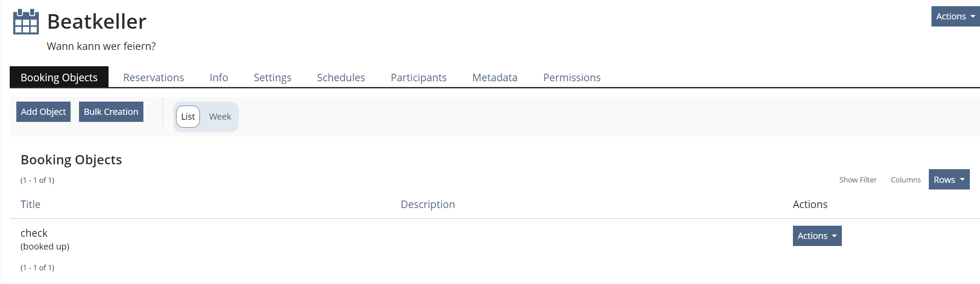Switch to the Metadata tab
This screenshot has height=284, width=980.
click(495, 78)
